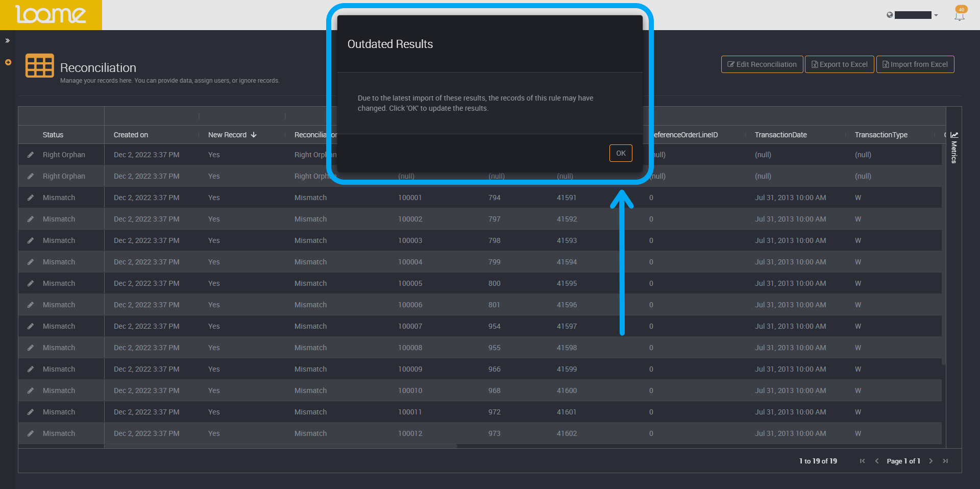This screenshot has height=489, width=980.
Task: Edit the pencil for record 100003
Action: tap(31, 240)
